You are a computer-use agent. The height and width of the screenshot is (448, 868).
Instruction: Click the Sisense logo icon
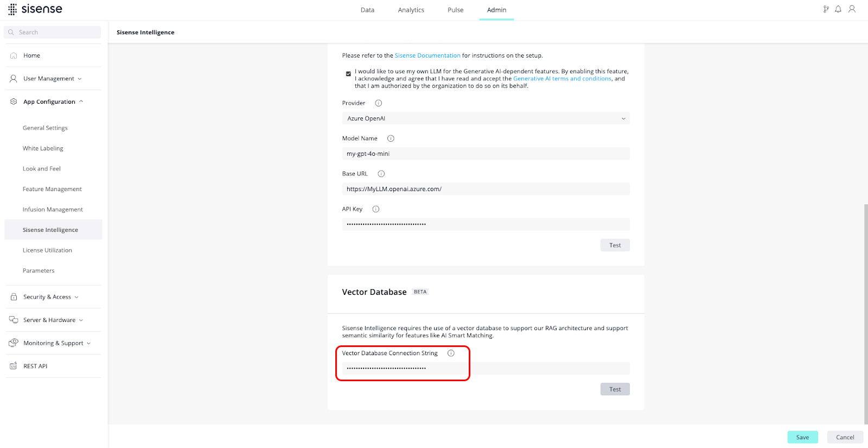pos(12,9)
